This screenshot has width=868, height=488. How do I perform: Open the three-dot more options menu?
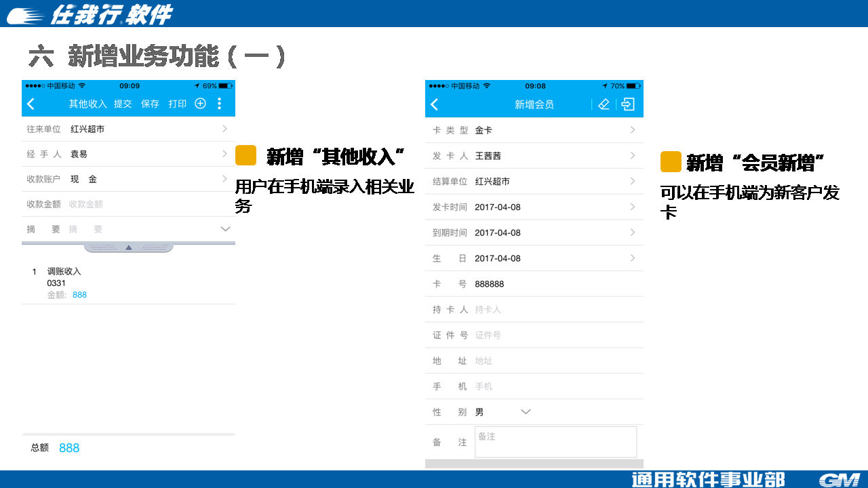(x=219, y=104)
